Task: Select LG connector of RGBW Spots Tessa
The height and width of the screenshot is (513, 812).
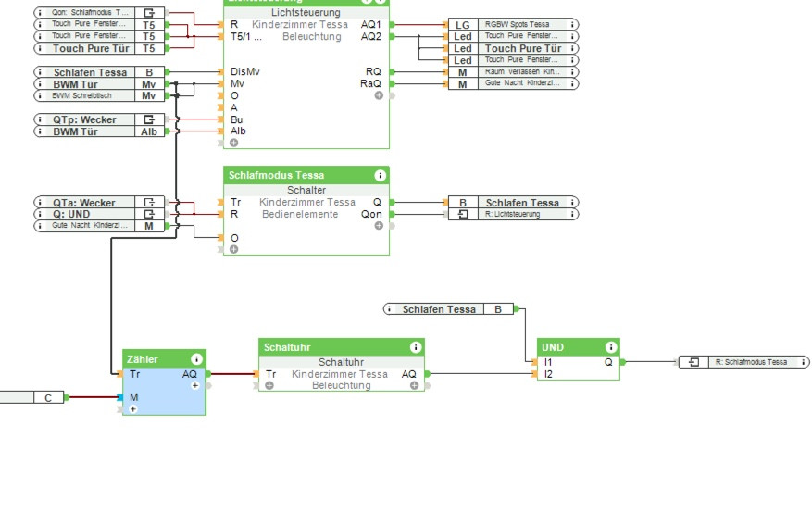Action: pyautogui.click(x=462, y=24)
